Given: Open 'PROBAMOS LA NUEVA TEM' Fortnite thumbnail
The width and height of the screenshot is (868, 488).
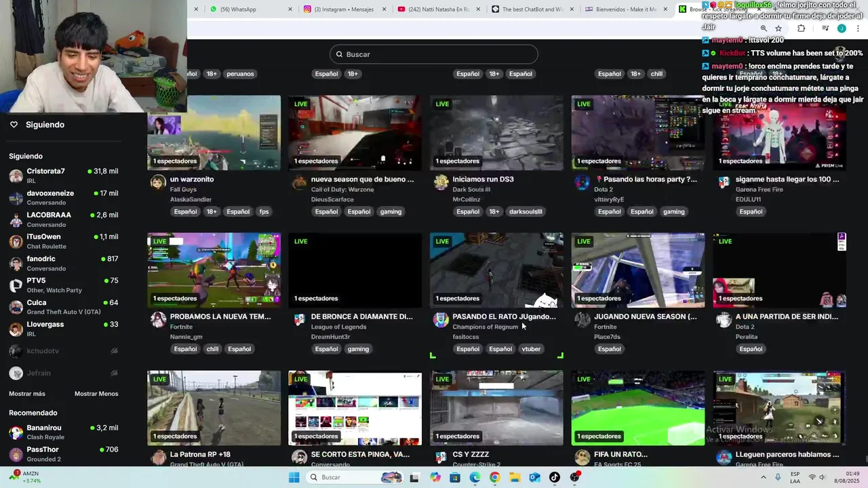Looking at the screenshot, I should click(214, 270).
